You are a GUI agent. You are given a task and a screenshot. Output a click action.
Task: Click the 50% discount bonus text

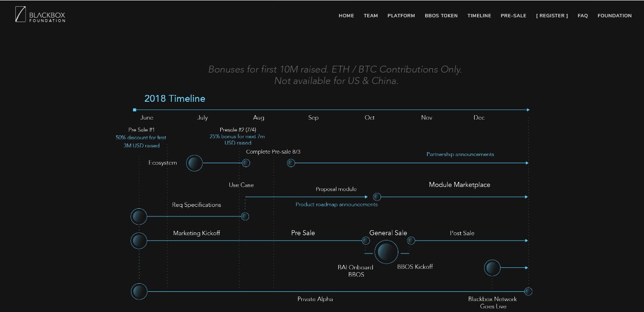(x=141, y=142)
